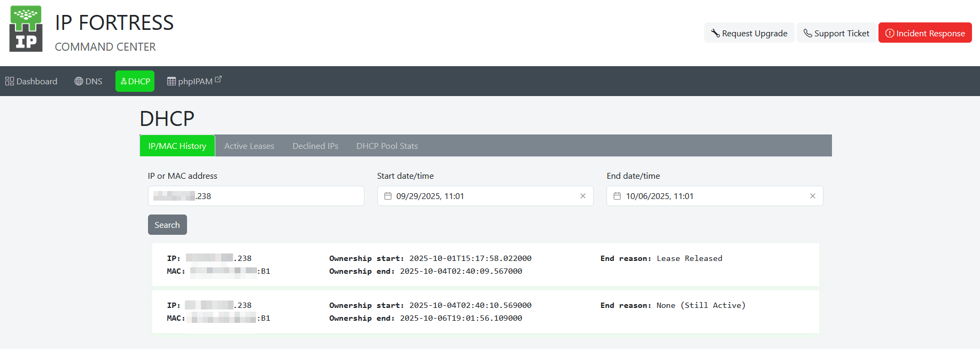This screenshot has width=980, height=349.
Task: Open the calendar icon in Start date/time
Action: pos(388,196)
